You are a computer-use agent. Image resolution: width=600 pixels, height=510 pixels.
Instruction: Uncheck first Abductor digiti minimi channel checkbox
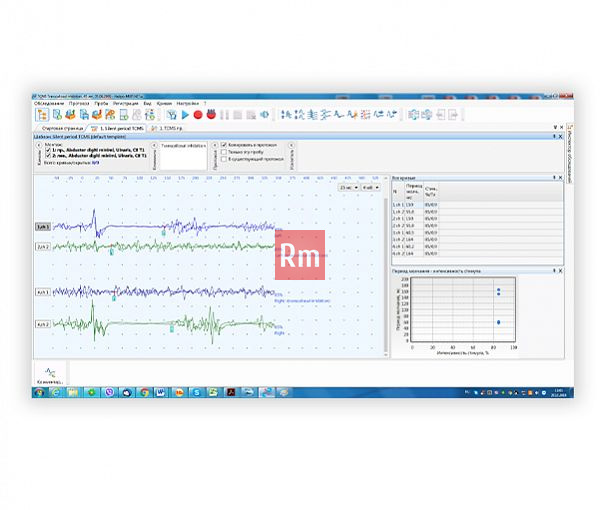[x=48, y=150]
